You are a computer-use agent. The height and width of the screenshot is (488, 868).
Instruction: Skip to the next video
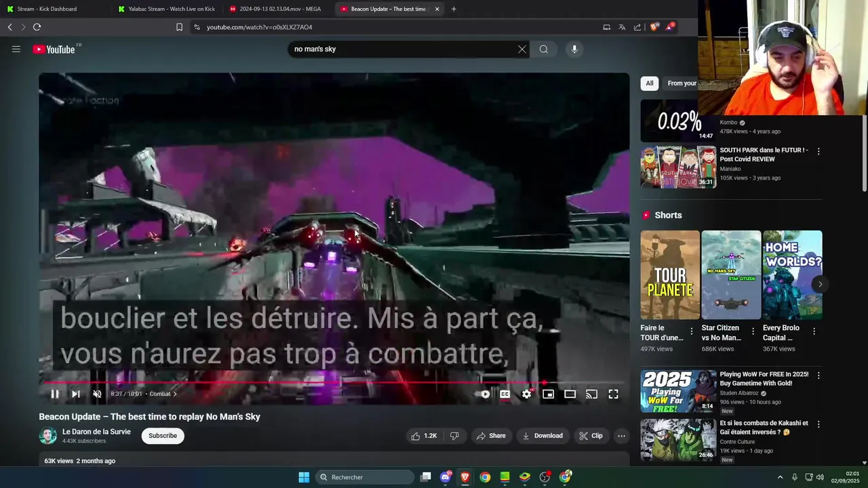coord(76,394)
